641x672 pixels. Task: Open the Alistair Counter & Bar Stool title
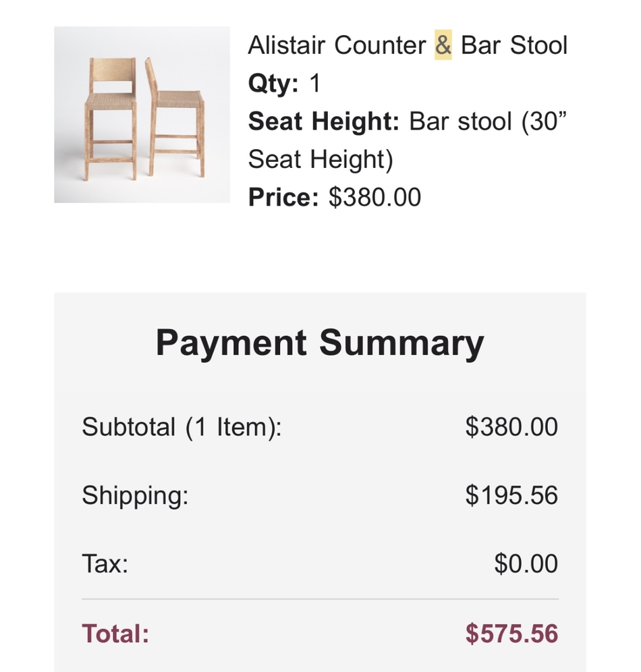coord(408,45)
